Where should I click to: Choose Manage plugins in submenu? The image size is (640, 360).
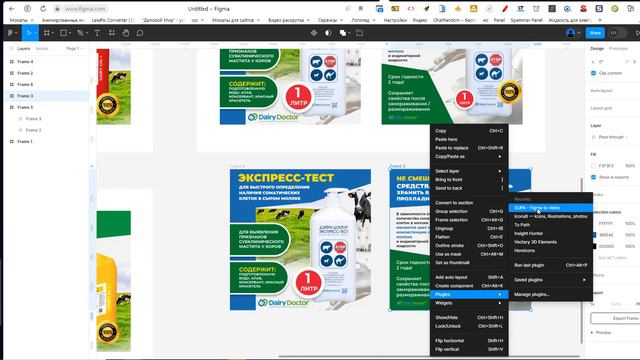click(550, 294)
